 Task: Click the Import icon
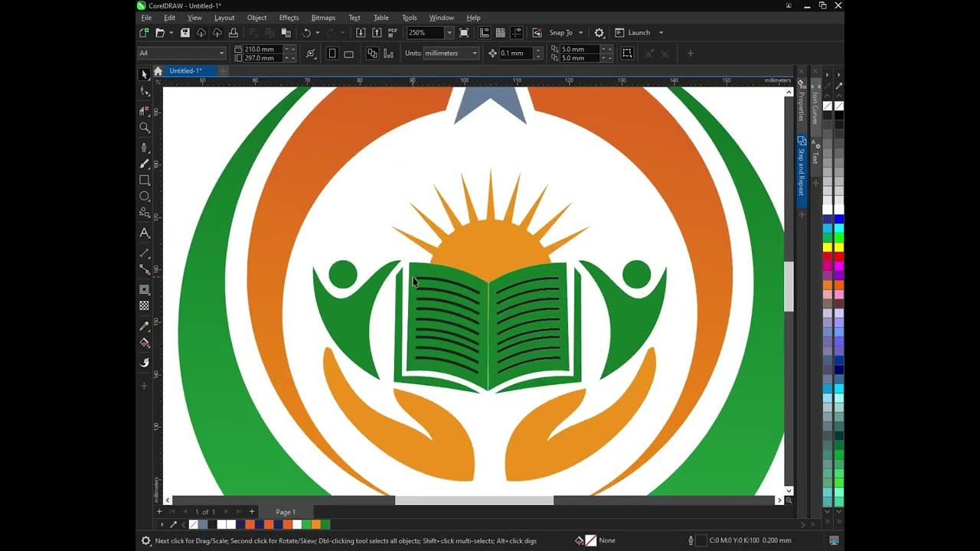(x=361, y=33)
